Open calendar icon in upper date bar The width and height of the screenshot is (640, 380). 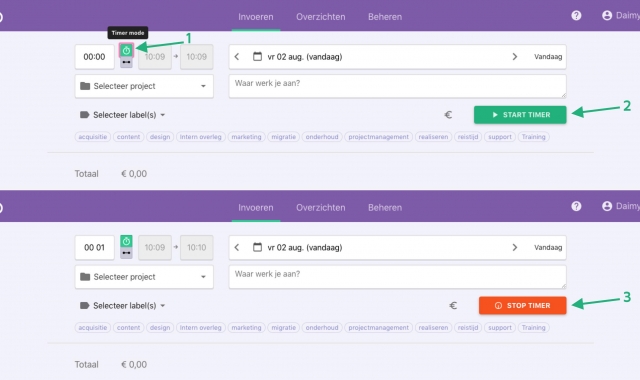tap(257, 56)
